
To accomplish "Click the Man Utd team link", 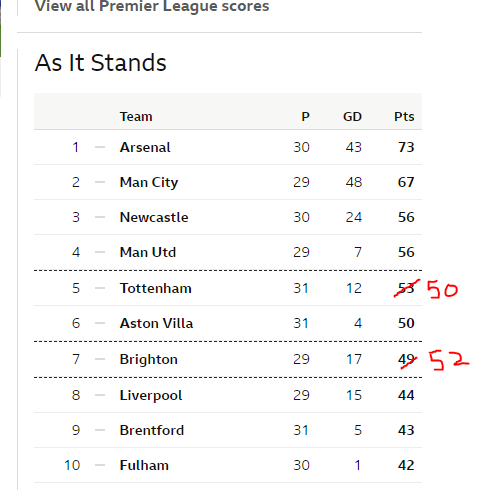I will pos(148,252).
